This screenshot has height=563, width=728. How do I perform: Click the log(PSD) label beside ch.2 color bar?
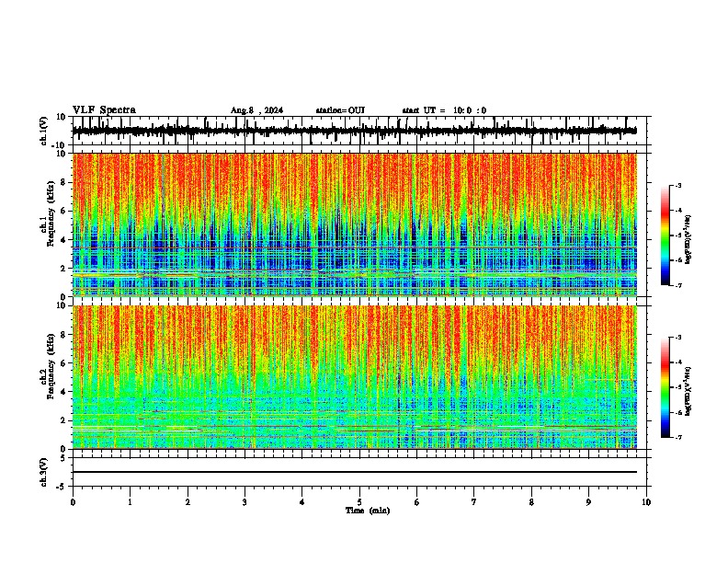click(688, 391)
